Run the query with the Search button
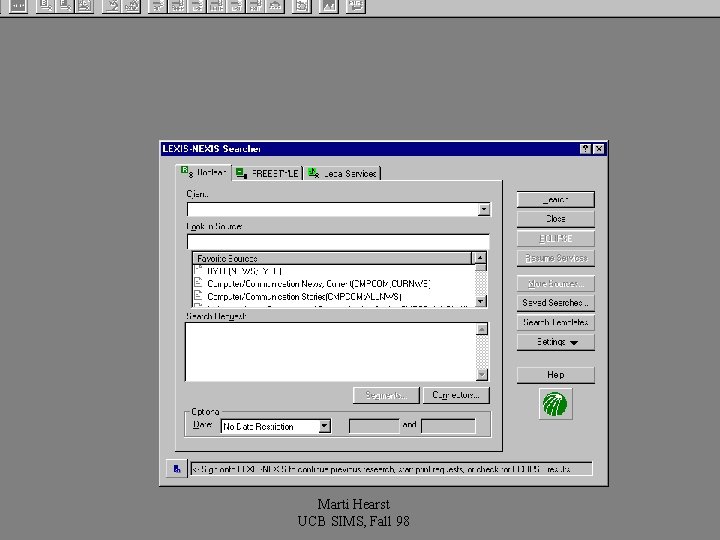The width and height of the screenshot is (720, 540). 556,200
